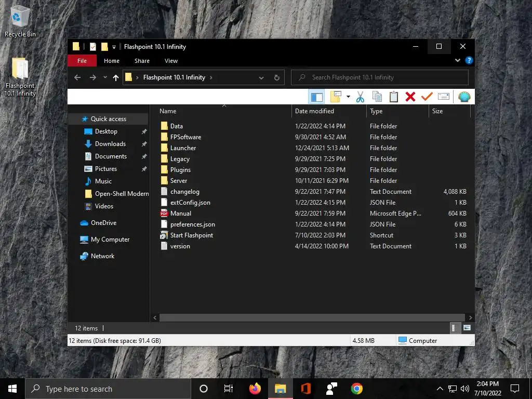Screen dimensions: 532x399
Task: Click the red X Delete icon
Action: (x=410, y=97)
